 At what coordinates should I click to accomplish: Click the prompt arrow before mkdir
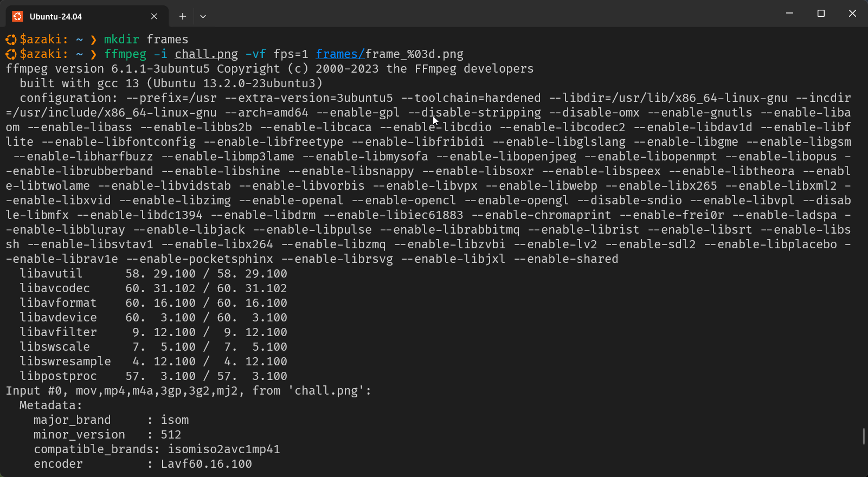[x=93, y=40]
